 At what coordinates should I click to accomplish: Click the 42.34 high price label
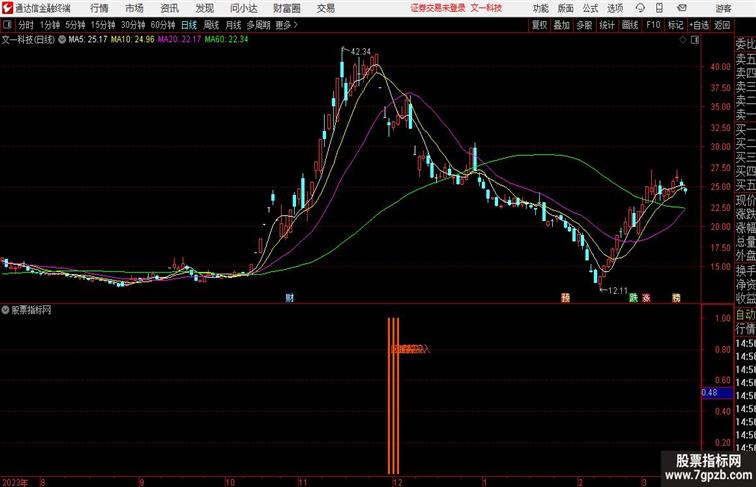(x=361, y=52)
